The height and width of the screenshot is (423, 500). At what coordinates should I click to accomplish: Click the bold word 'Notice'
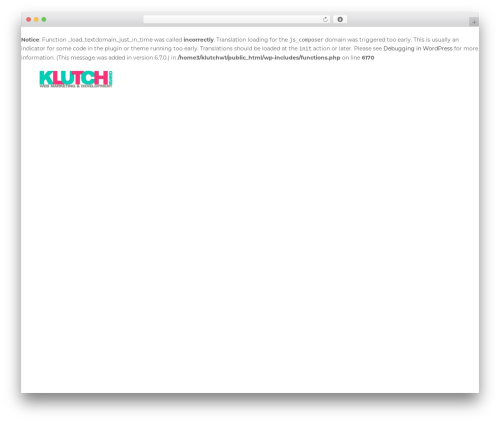[30, 40]
